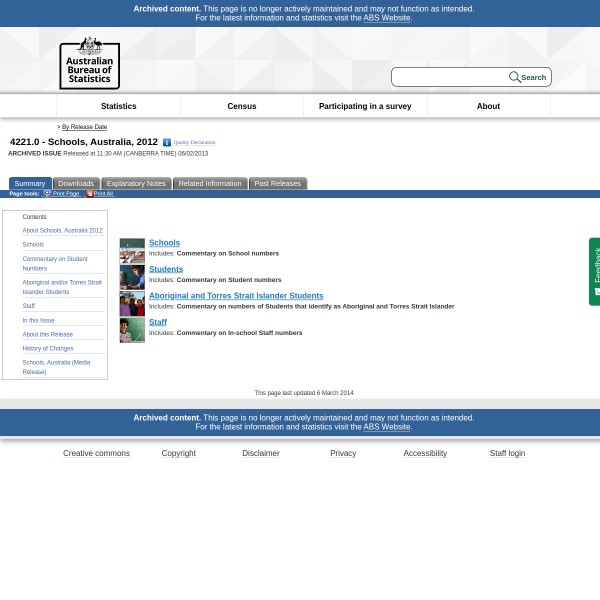Click the Schools thumbnail image

(132, 251)
